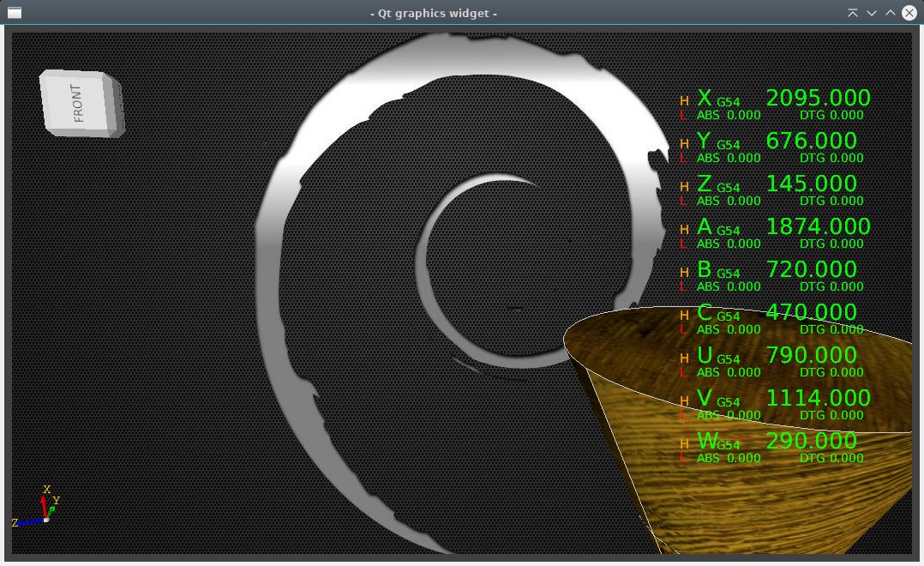The height and width of the screenshot is (566, 924).
Task: Click the B position value 720.000
Action: [x=812, y=269]
